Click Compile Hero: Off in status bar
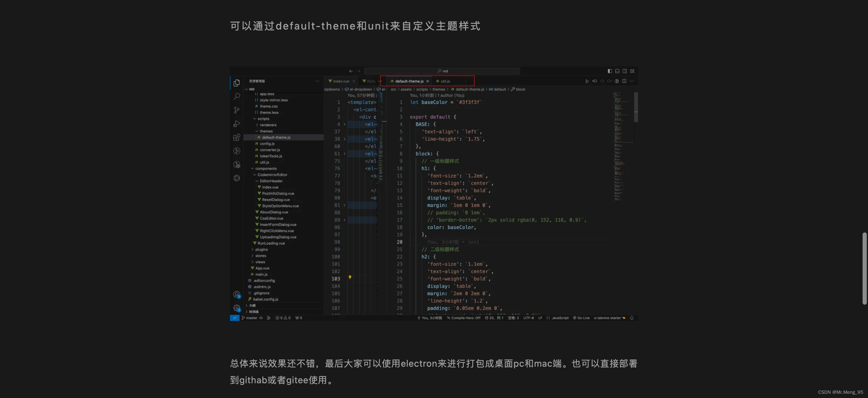The image size is (868, 398). tap(464, 318)
